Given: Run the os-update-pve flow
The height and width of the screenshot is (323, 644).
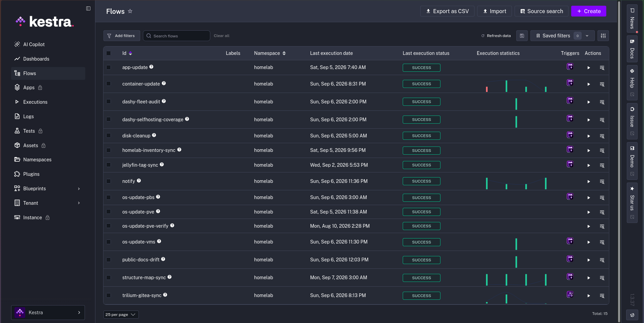Looking at the screenshot, I should (x=589, y=212).
